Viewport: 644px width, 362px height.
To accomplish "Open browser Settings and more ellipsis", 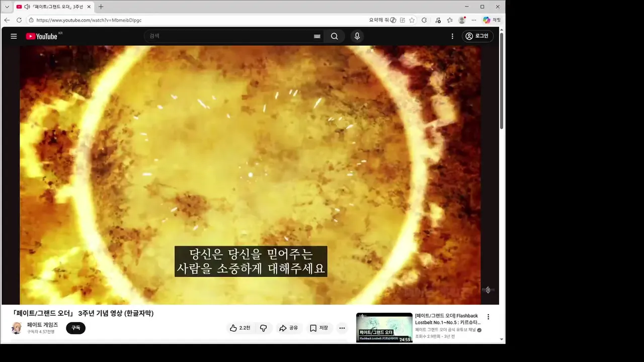I will point(474,20).
